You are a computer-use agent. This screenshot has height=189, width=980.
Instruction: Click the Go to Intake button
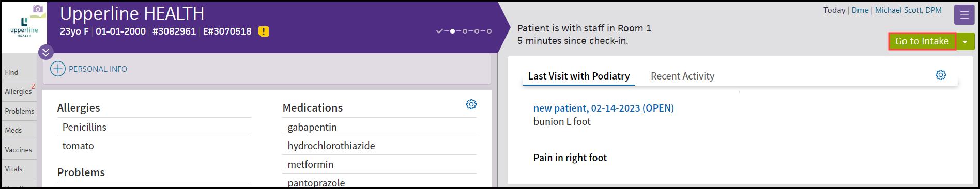pyautogui.click(x=922, y=41)
